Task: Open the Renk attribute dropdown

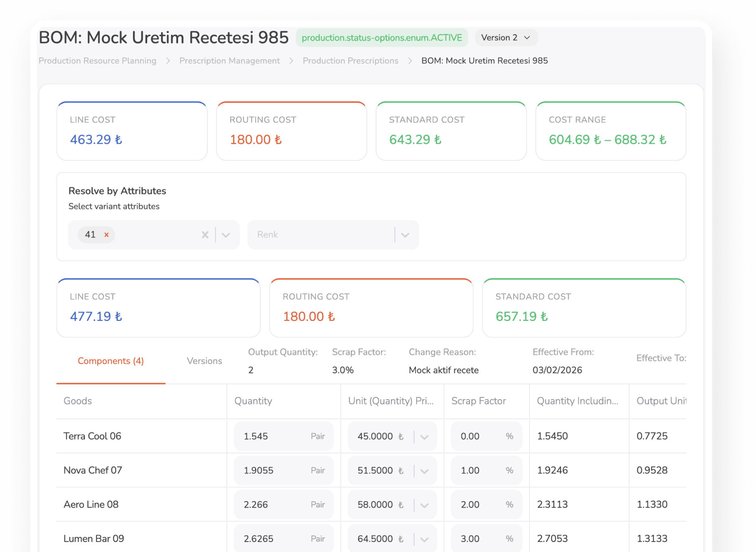Action: pyautogui.click(x=405, y=235)
